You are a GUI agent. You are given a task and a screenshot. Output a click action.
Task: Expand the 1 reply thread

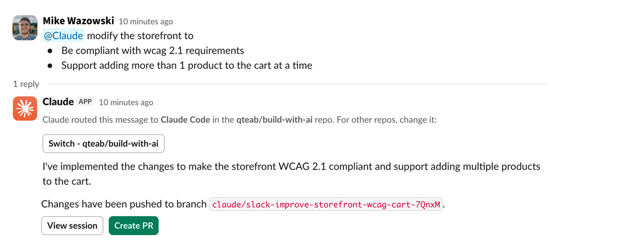pyautogui.click(x=26, y=84)
